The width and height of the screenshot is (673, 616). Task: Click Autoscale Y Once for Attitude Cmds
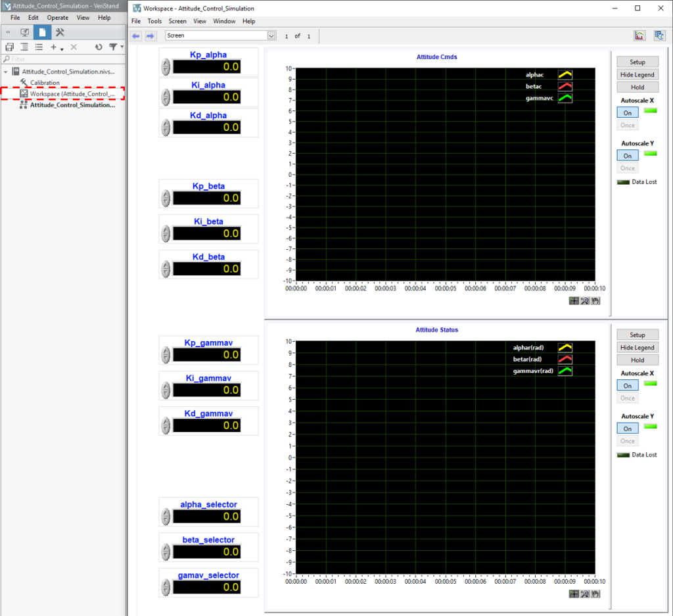tap(628, 168)
